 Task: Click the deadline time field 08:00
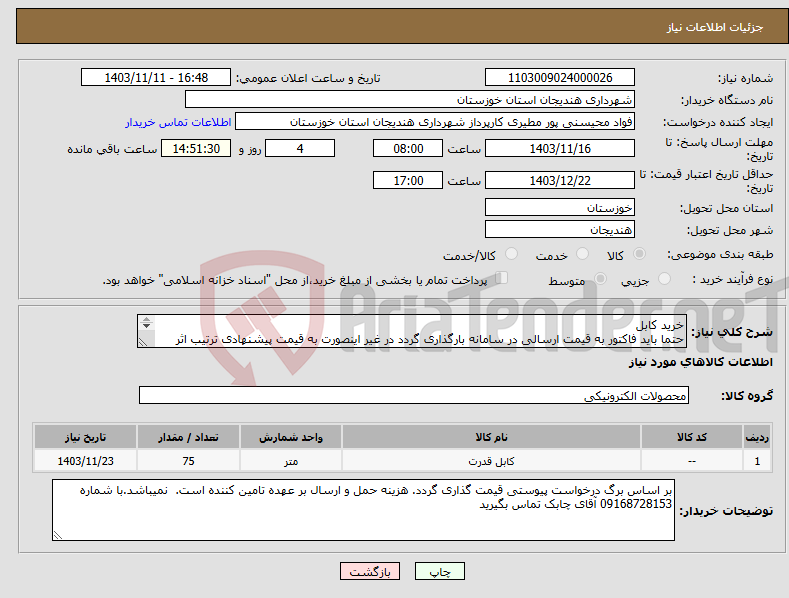tap(408, 148)
